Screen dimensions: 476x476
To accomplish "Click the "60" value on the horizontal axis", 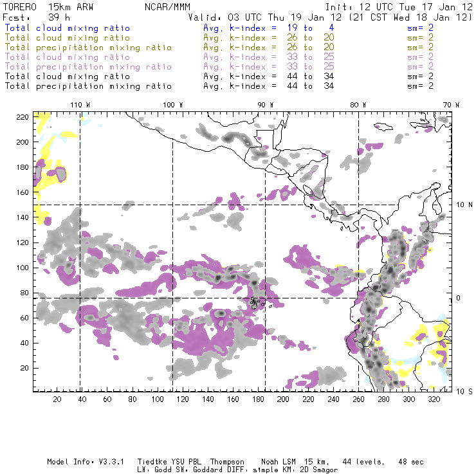I will [107, 399].
